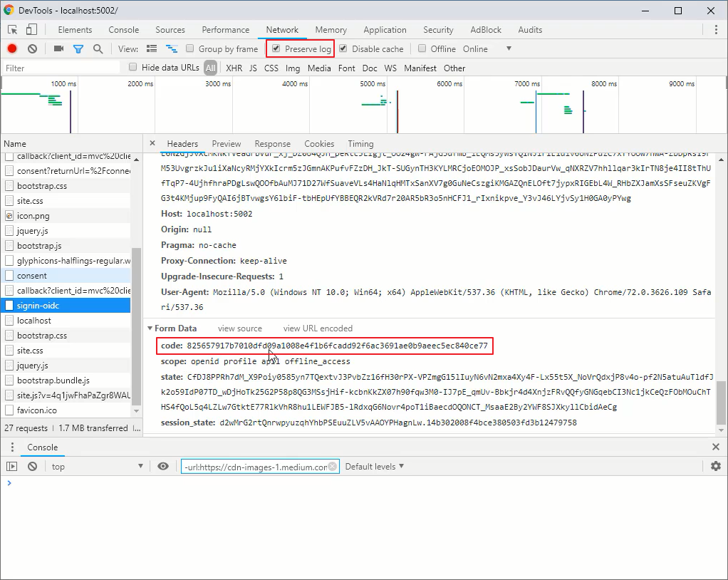Switch to the Response details tab
728x580 pixels.
(x=272, y=143)
